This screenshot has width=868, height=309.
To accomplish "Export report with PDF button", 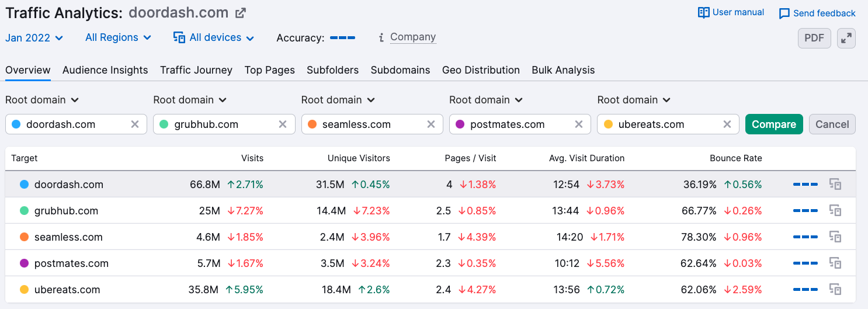I will pos(814,38).
